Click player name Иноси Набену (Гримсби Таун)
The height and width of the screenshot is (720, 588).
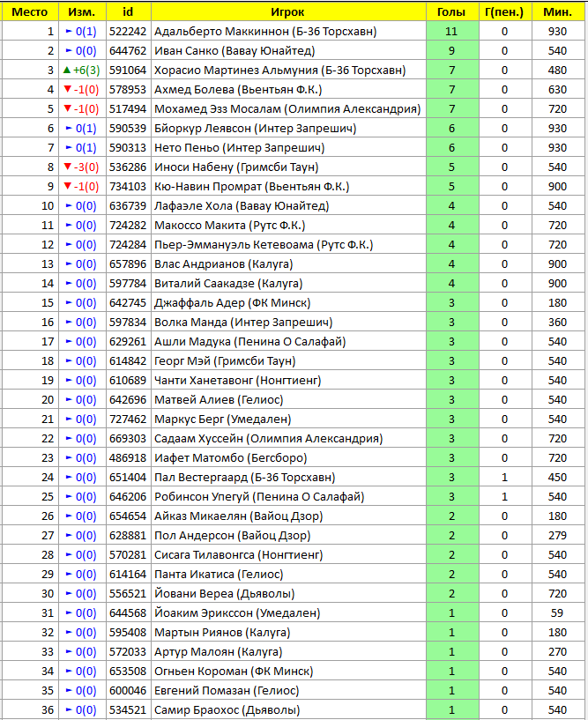click(x=236, y=167)
